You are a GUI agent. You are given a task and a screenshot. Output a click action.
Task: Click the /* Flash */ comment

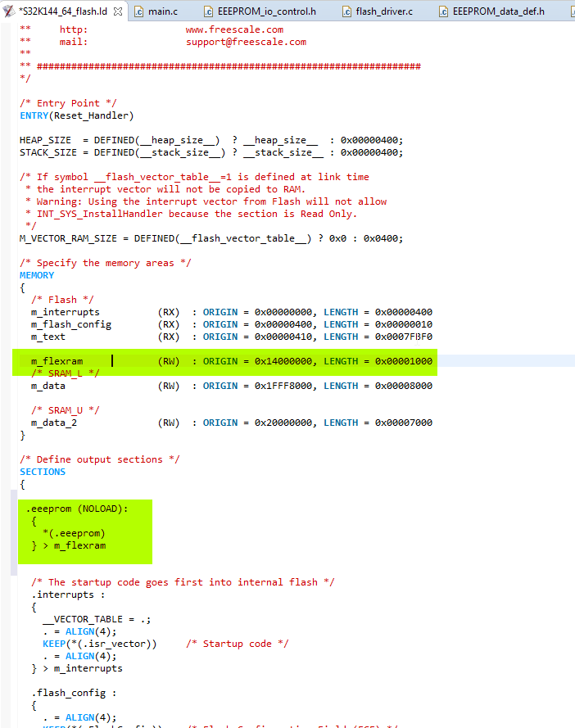[62, 300]
